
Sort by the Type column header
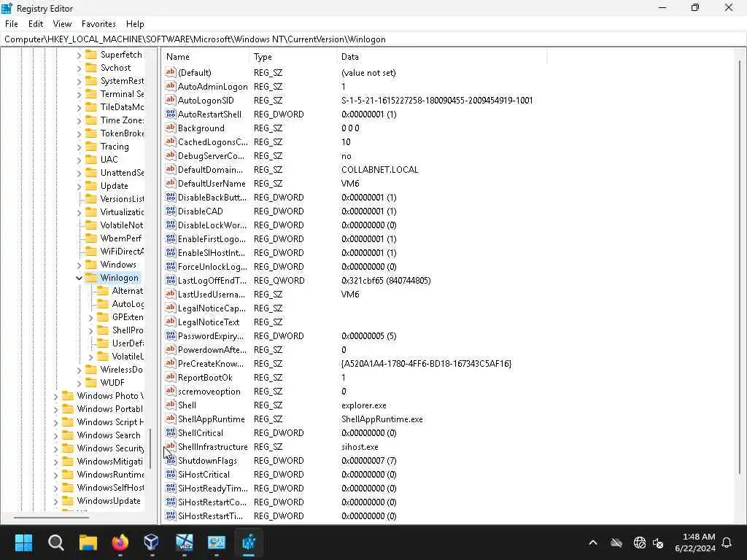[293, 57]
